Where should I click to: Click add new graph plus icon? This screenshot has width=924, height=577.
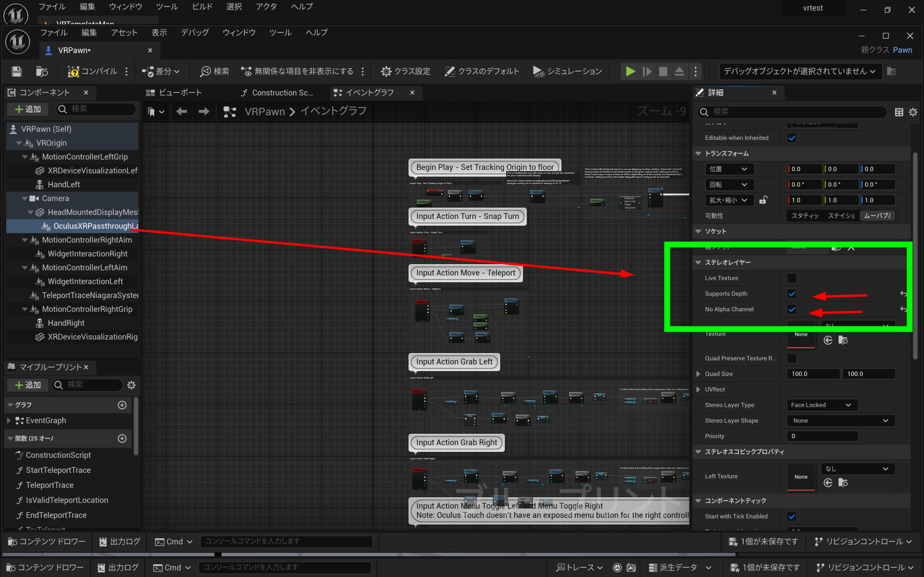click(122, 405)
